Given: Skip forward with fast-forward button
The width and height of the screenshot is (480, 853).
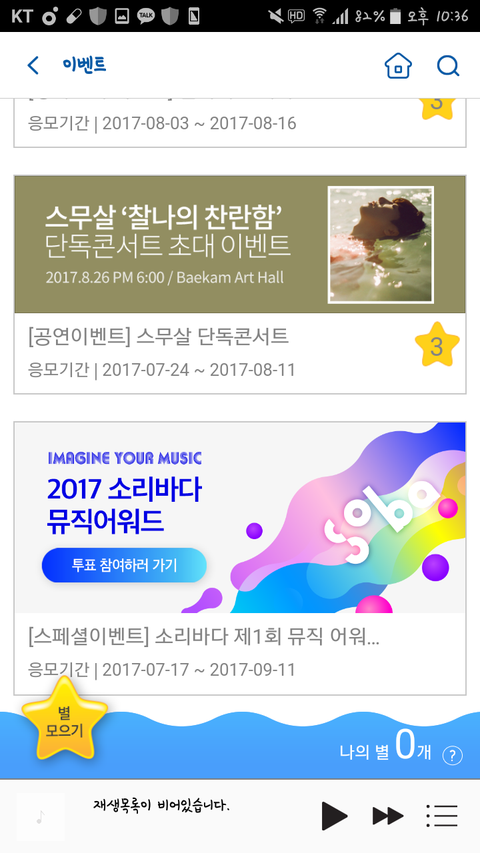Looking at the screenshot, I should [388, 816].
